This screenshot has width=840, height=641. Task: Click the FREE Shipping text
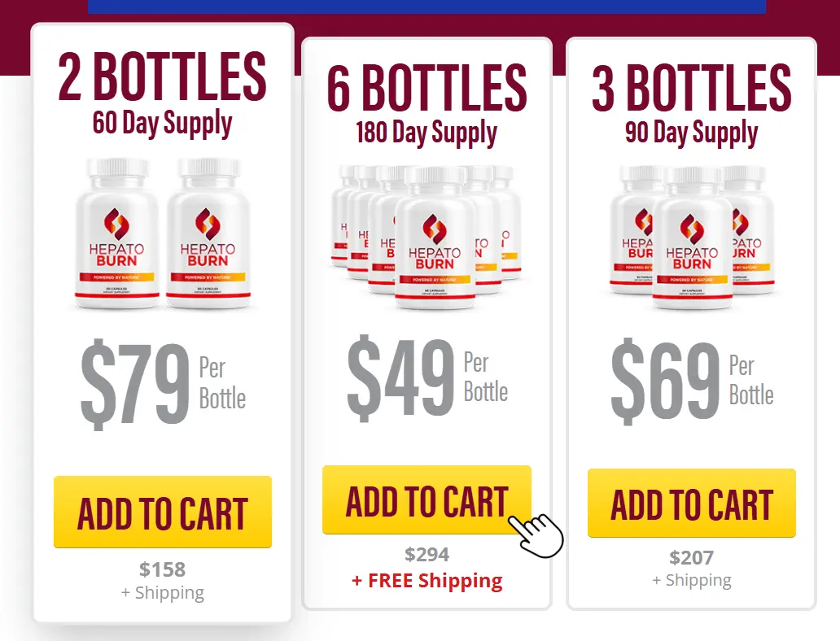coord(427,581)
